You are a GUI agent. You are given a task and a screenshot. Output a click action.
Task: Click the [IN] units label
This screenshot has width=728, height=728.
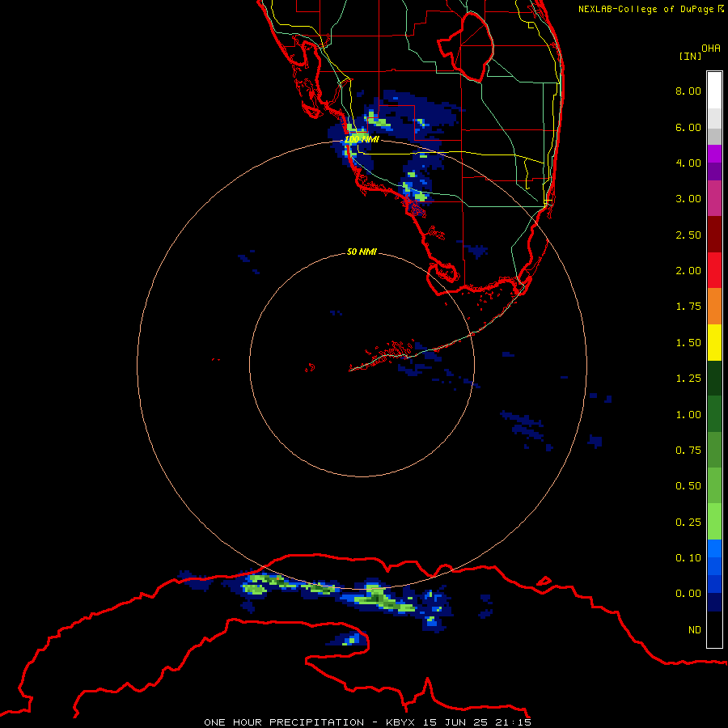click(x=690, y=56)
